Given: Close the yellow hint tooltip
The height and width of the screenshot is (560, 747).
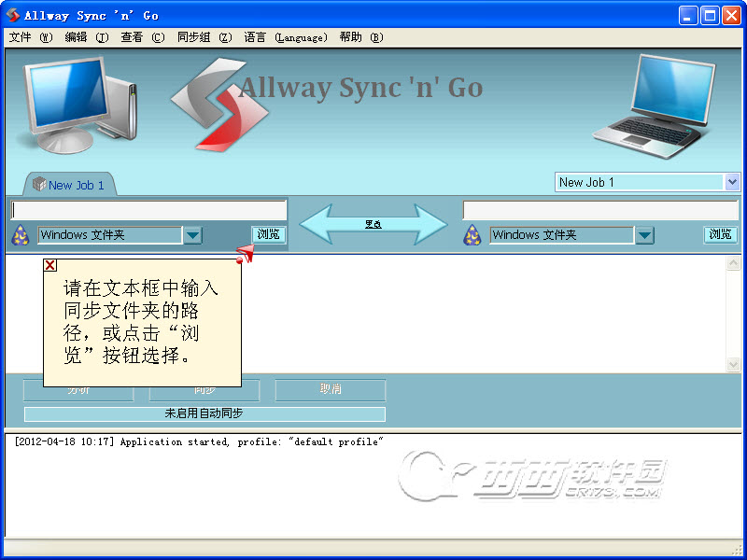Looking at the screenshot, I should point(50,265).
